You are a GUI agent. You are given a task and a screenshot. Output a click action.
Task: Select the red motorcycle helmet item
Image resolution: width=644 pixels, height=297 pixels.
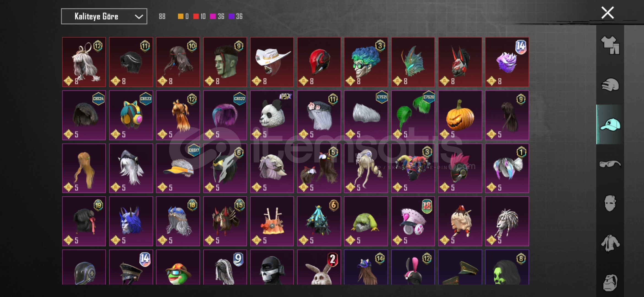319,62
